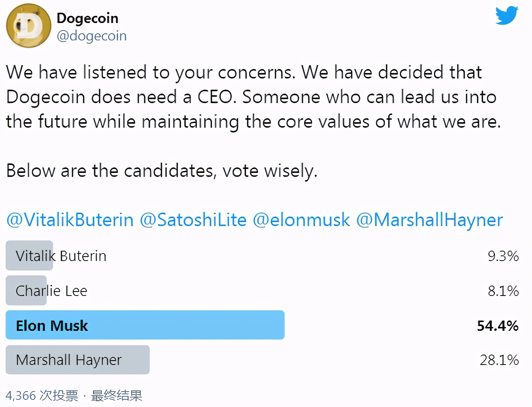Click the Dogecoin profile avatar
The width and height of the screenshot is (532, 407).
29,26
